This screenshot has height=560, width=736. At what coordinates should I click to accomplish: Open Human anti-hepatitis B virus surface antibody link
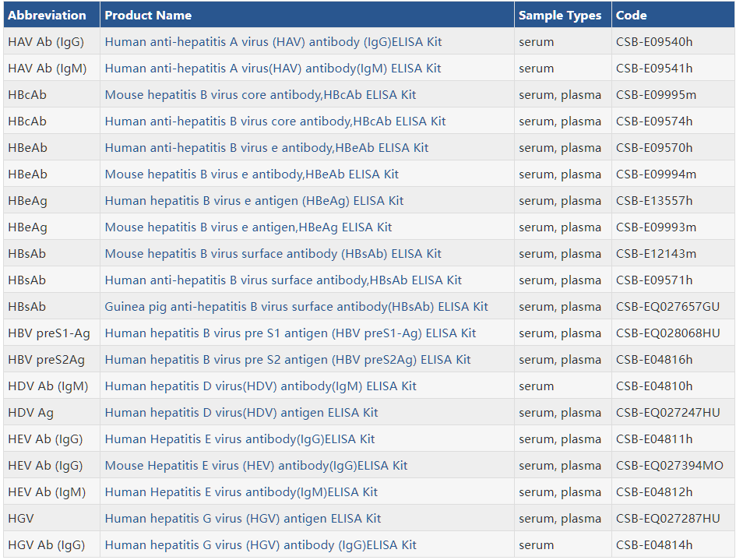point(283,280)
